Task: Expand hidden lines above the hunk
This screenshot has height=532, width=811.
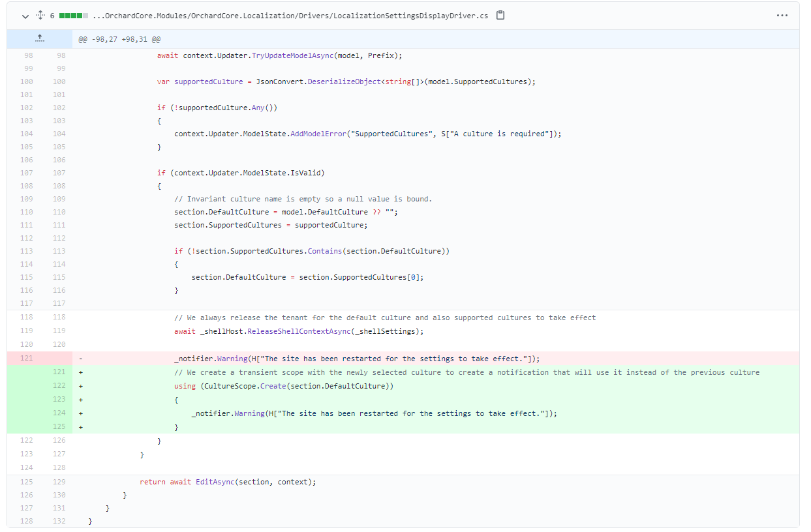Action: click(x=40, y=39)
